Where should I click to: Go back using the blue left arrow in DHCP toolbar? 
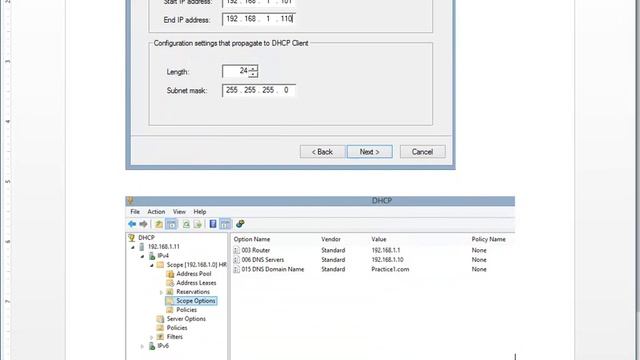click(x=132, y=224)
